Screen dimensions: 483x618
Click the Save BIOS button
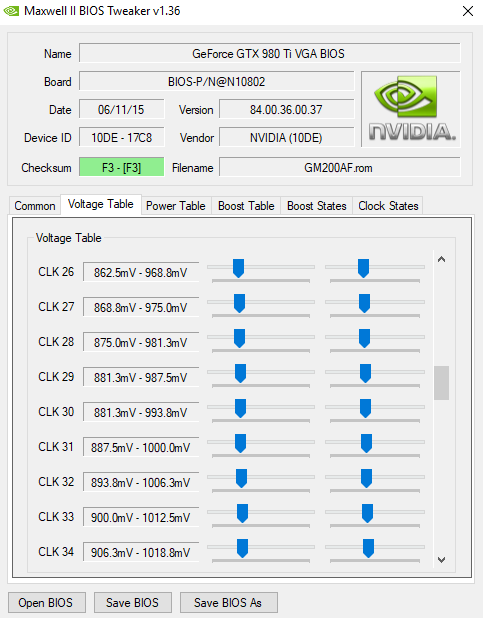point(132,602)
